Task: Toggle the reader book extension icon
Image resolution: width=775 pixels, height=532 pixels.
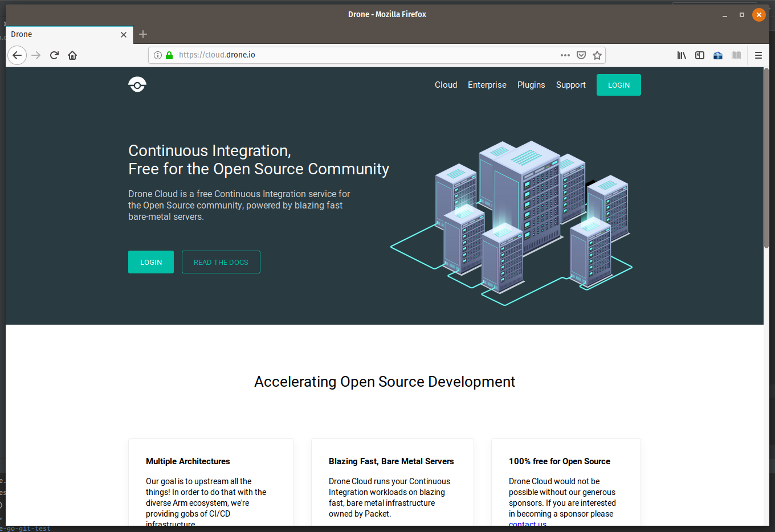Action: tap(736, 55)
